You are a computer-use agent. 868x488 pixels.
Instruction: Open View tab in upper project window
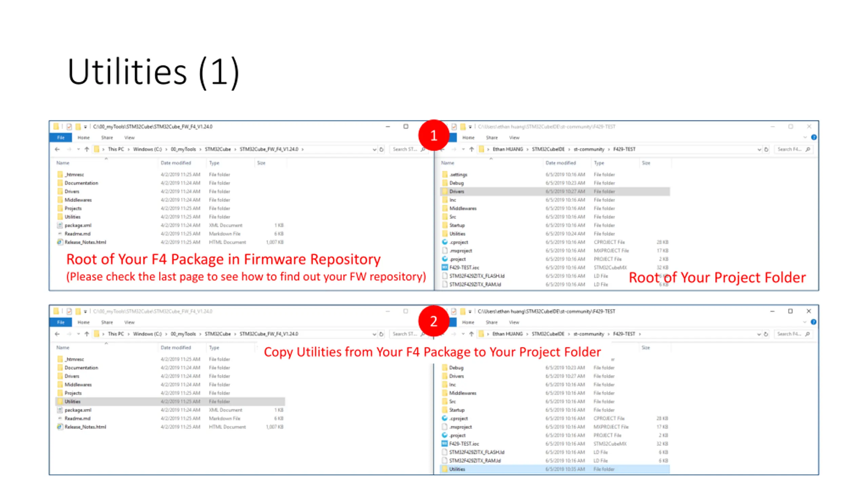514,138
